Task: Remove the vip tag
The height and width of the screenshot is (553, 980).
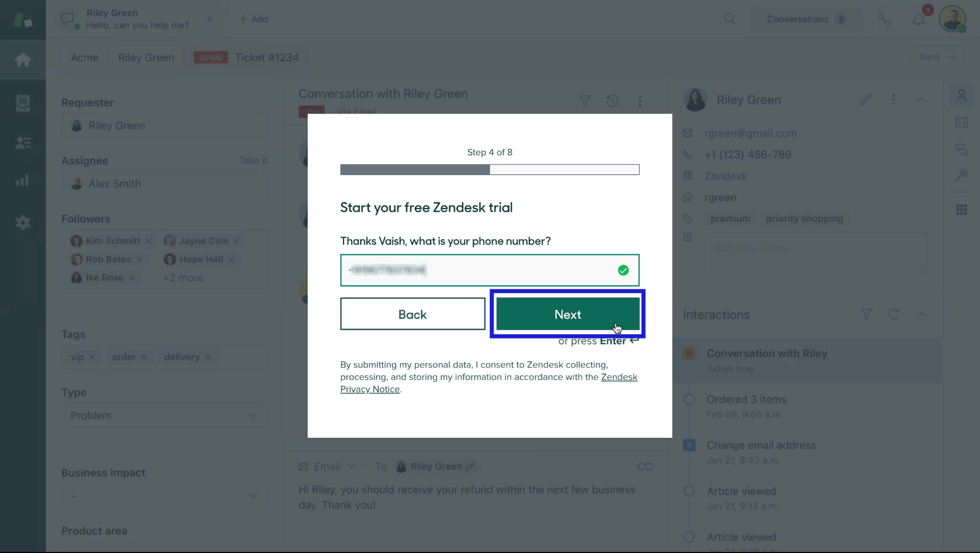Action: click(x=92, y=357)
